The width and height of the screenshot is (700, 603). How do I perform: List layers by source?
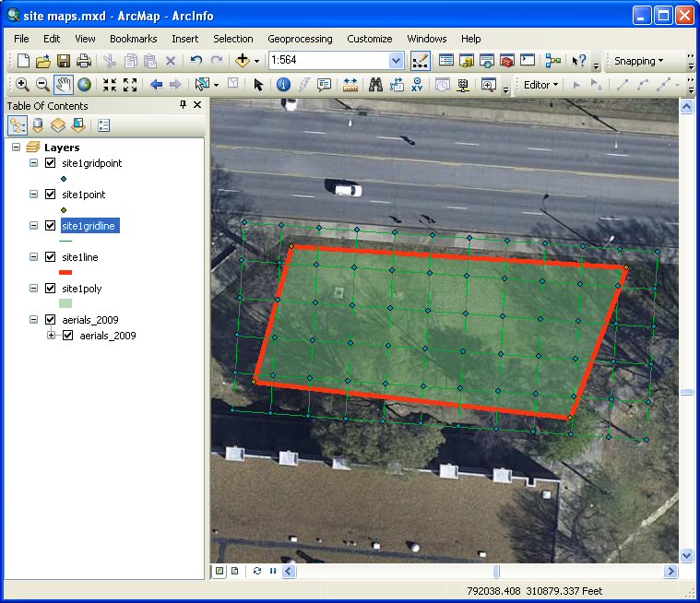pos(38,125)
